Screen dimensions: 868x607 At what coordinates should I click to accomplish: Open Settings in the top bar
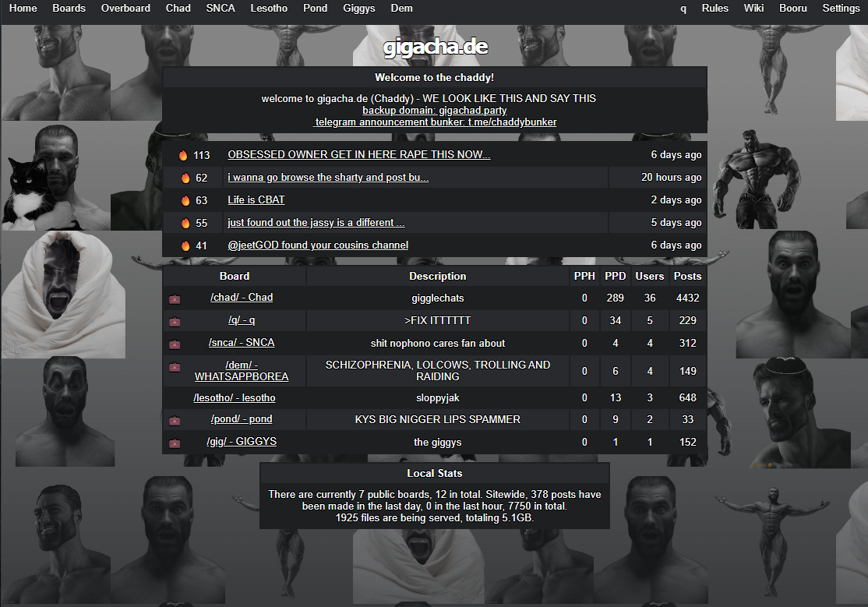point(841,9)
